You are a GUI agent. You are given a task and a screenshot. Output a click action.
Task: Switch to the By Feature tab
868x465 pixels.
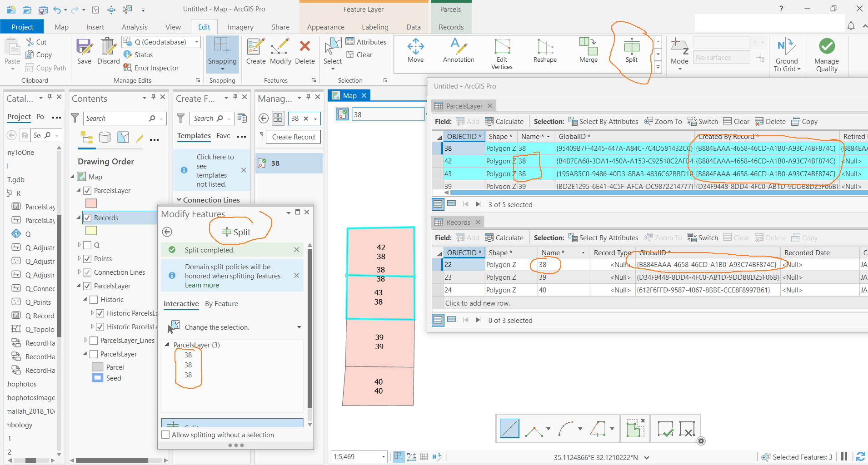coord(221,304)
